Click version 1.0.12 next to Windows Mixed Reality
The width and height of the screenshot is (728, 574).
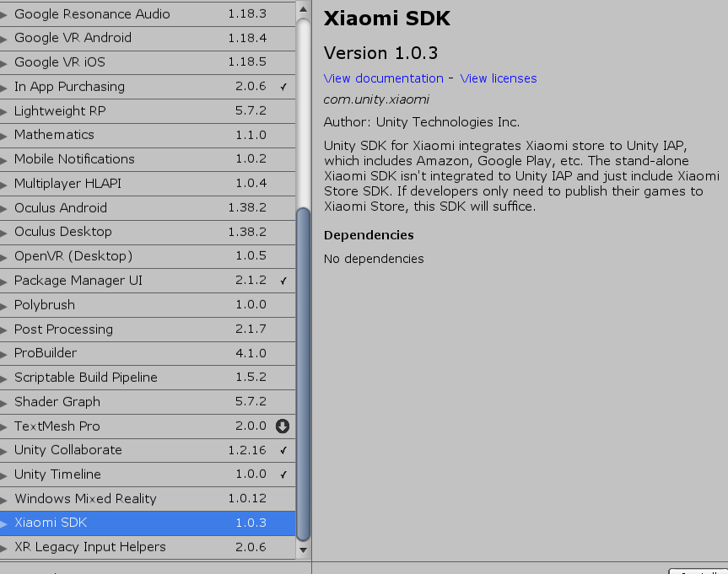tap(247, 498)
